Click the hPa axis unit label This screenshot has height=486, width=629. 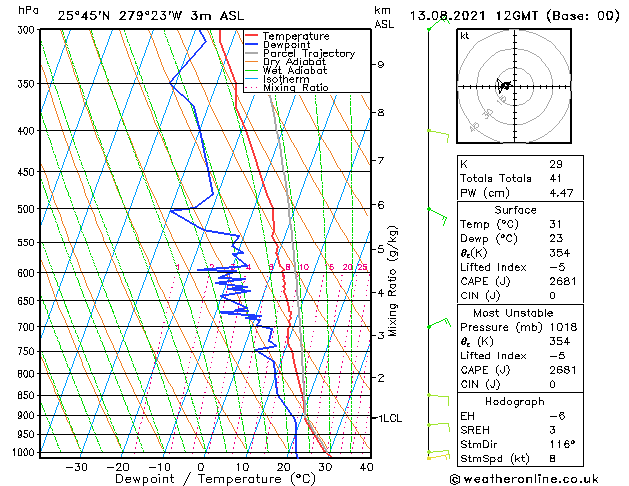pyautogui.click(x=28, y=10)
